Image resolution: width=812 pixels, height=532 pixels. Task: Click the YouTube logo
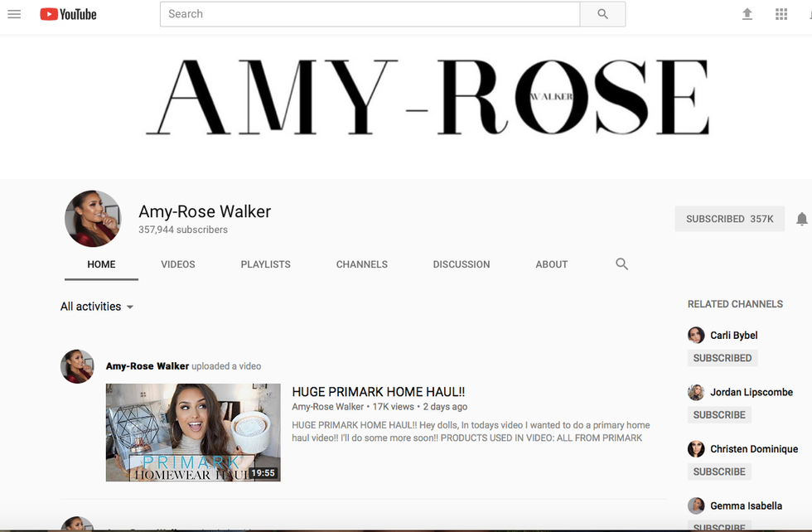click(x=68, y=14)
